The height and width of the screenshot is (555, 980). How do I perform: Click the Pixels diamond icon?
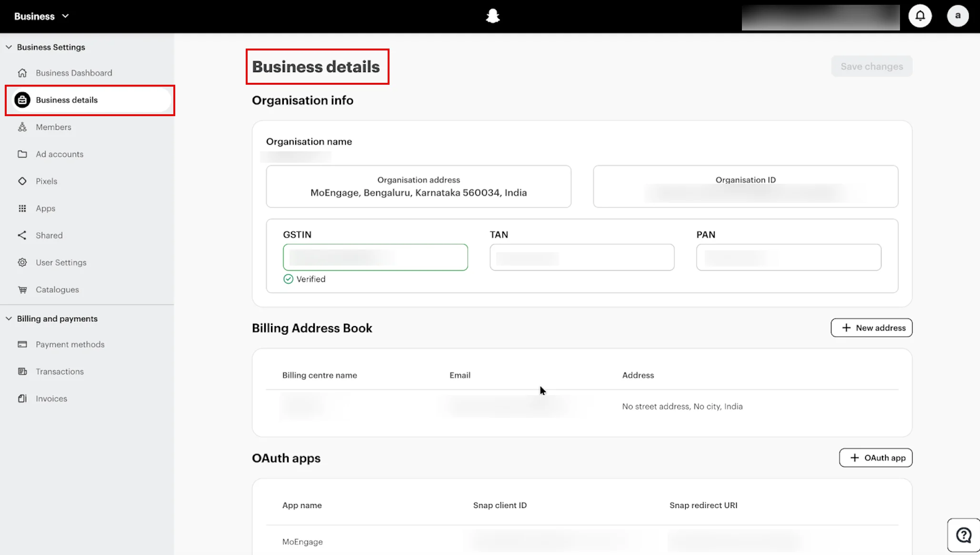tap(22, 181)
